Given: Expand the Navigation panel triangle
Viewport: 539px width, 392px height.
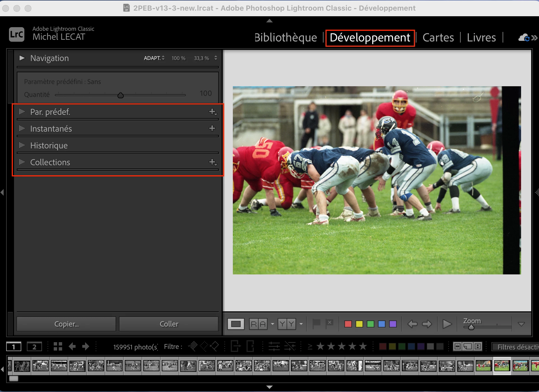Looking at the screenshot, I should (22, 58).
